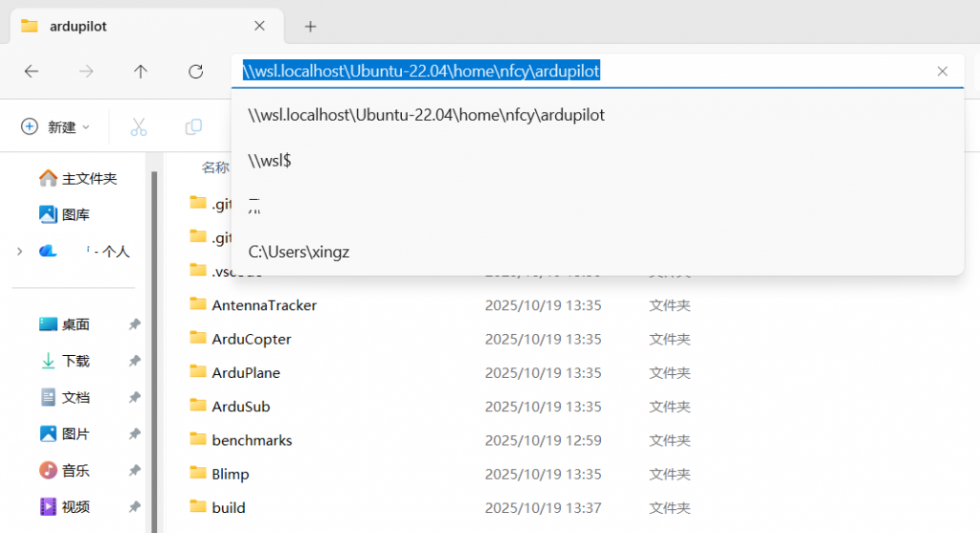Click the Copy icon in toolbar

pyautogui.click(x=193, y=127)
